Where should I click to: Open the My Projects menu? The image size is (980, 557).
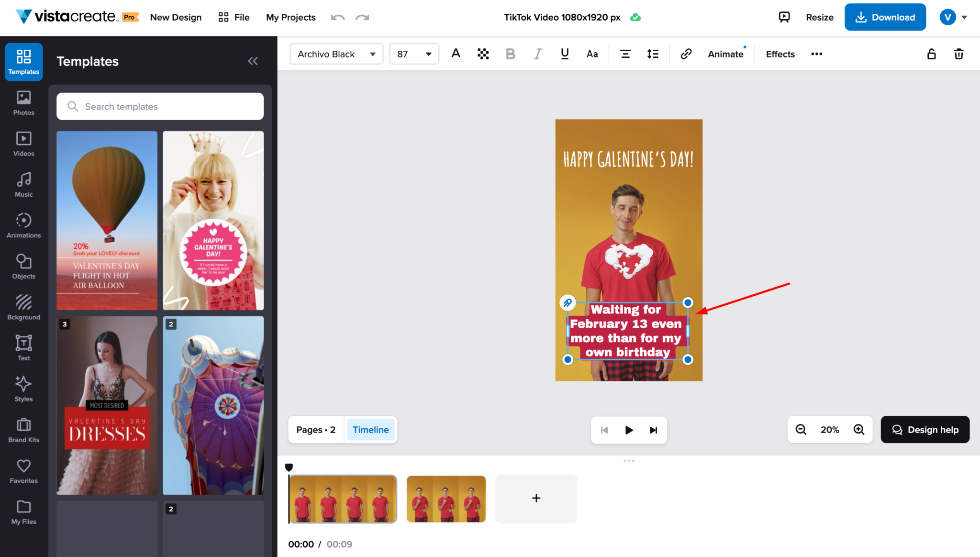click(x=290, y=17)
